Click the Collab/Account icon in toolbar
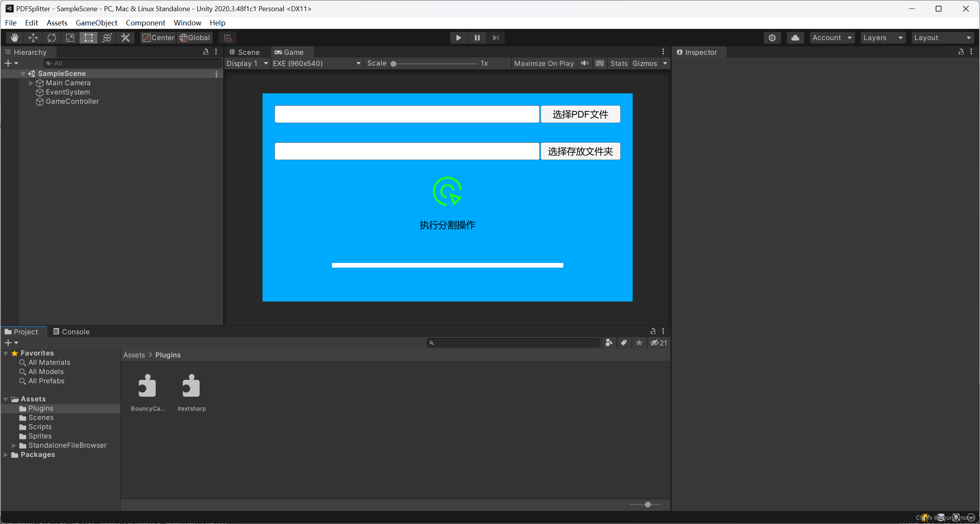 796,37
